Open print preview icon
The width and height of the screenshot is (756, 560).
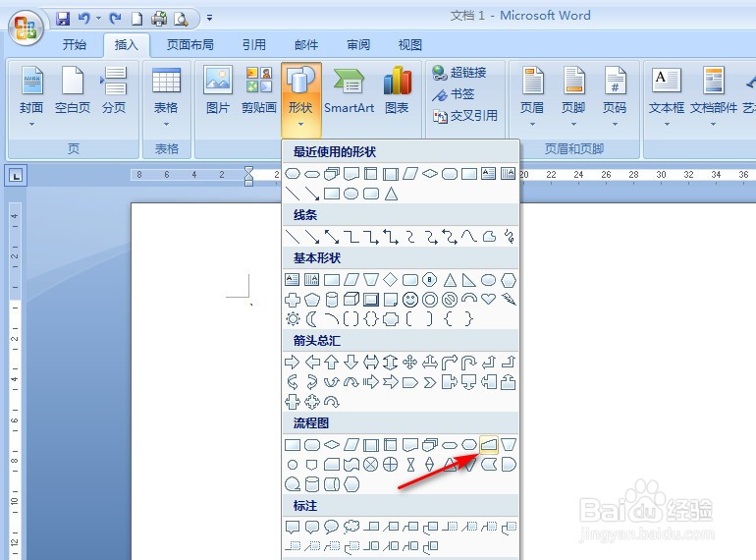(x=181, y=19)
